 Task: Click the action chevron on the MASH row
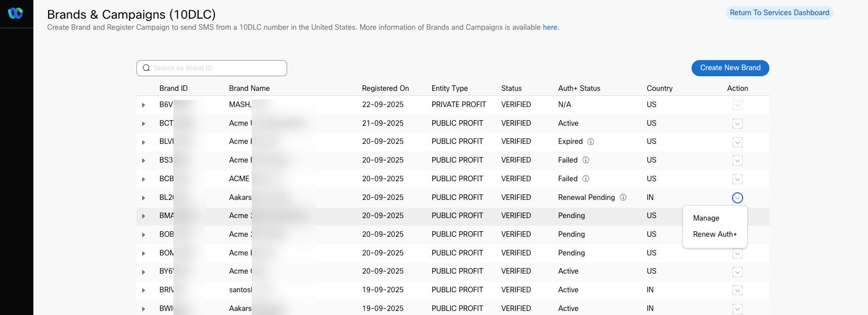pyautogui.click(x=737, y=105)
